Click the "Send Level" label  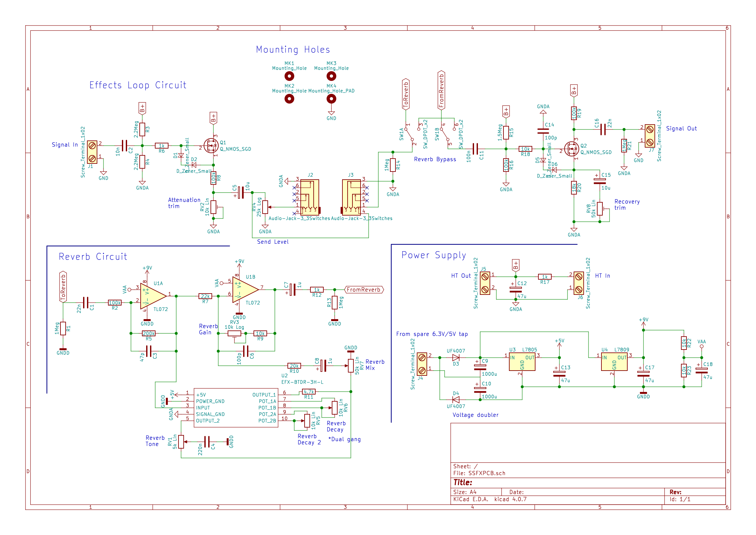pos(273,242)
